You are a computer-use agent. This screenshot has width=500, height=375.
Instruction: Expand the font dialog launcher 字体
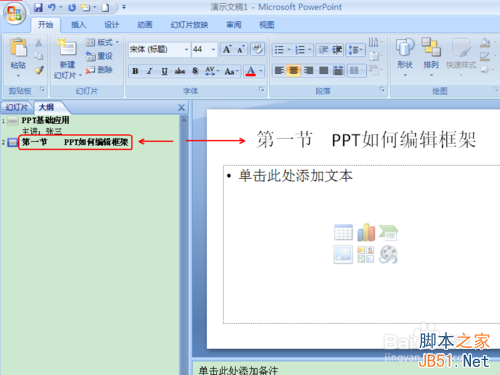pos(261,89)
